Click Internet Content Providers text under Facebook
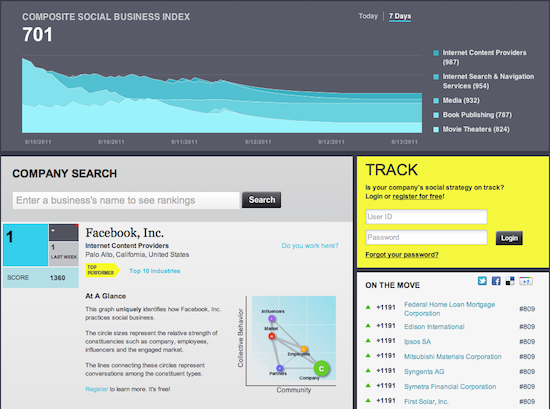Screen dimensions: 550x409 (127, 246)
